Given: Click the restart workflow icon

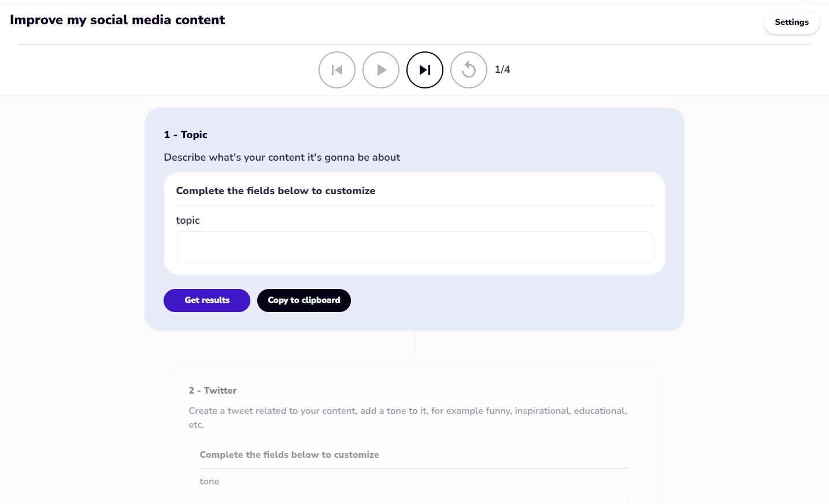Looking at the screenshot, I should tap(469, 70).
